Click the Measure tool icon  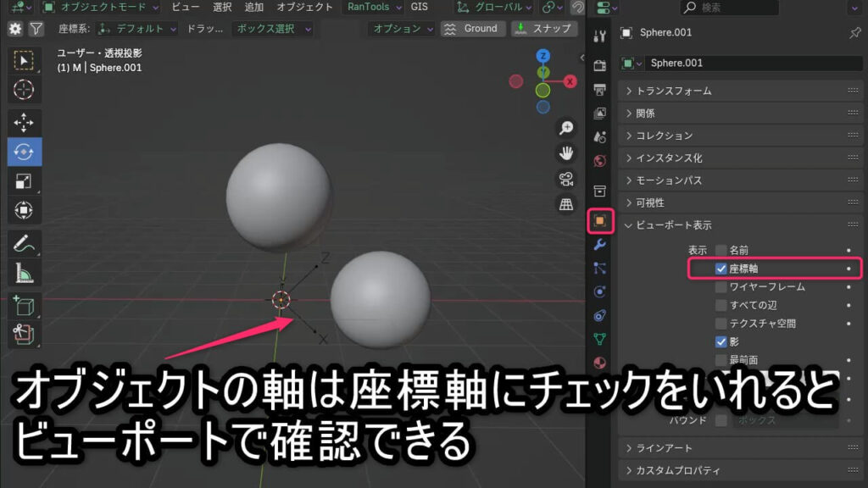pos(24,273)
